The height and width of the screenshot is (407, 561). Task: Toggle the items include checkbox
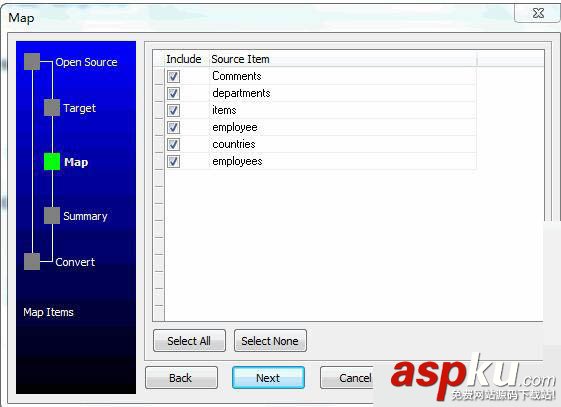(x=173, y=110)
